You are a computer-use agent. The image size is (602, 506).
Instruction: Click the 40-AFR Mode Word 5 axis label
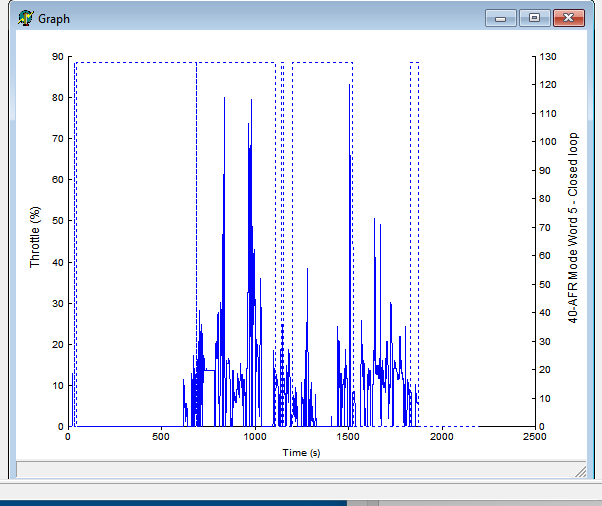(572, 228)
